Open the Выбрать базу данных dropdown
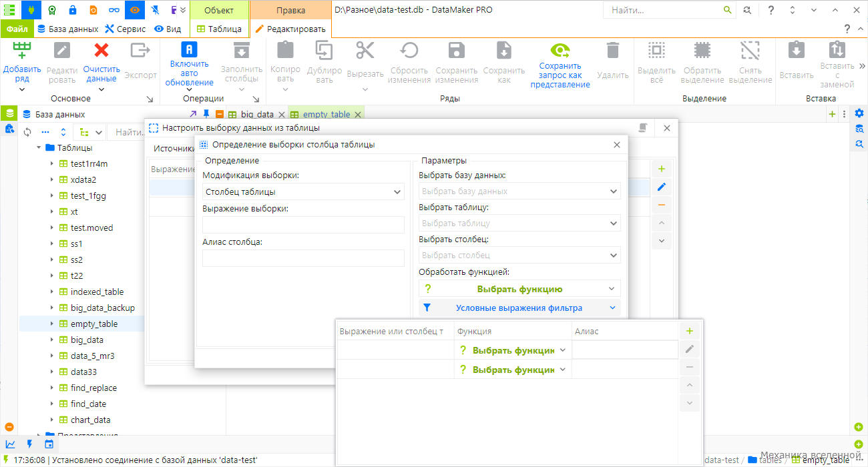The height and width of the screenshot is (467, 868). [519, 191]
